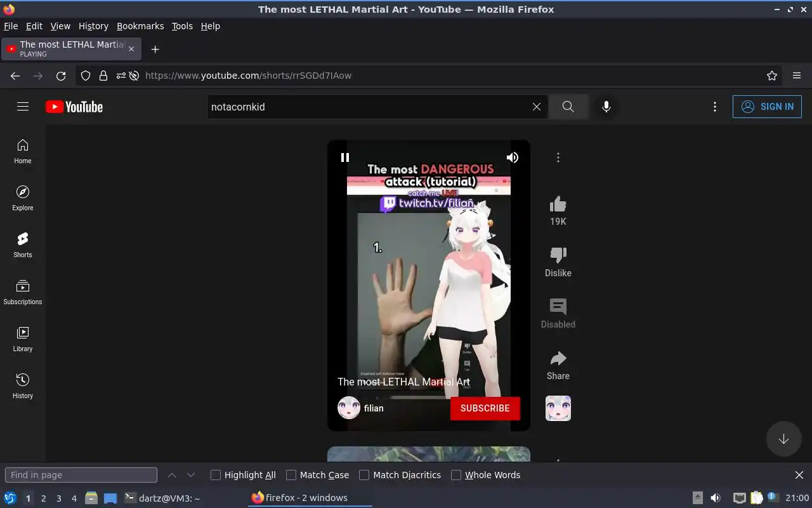Reload the page

click(x=61, y=76)
